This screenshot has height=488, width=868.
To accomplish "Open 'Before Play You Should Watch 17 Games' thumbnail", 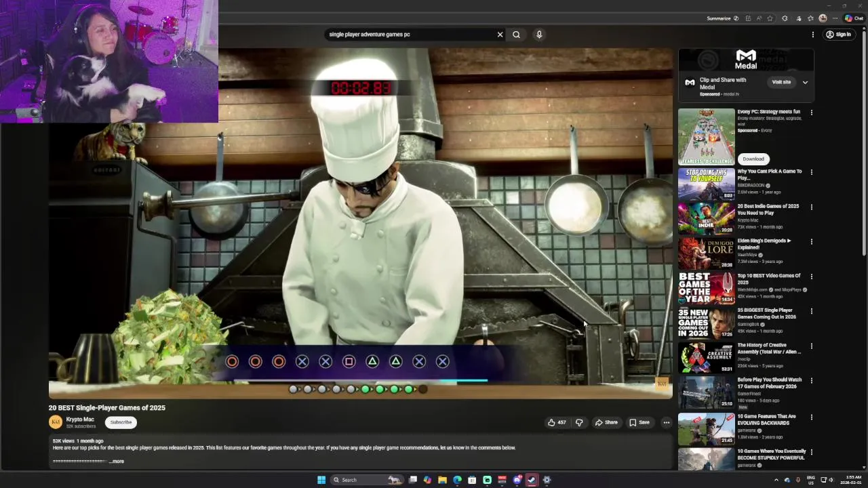I will pyautogui.click(x=706, y=392).
